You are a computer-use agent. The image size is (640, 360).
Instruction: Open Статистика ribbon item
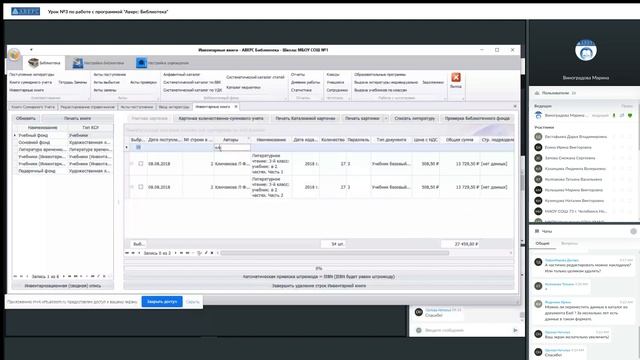pos(302,90)
